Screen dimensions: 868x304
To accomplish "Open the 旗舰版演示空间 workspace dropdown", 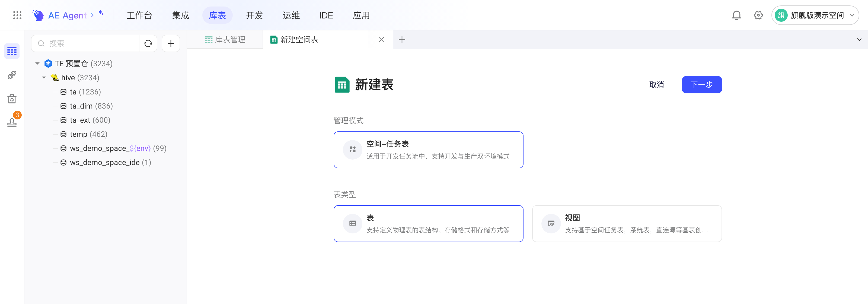I will coord(815,15).
